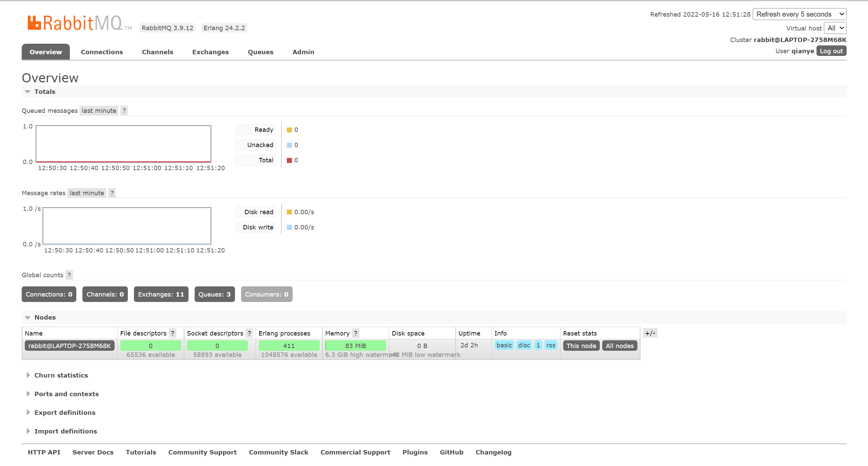Open the Tutorials footer link
Screen dimensions: 868x466
pos(141,452)
